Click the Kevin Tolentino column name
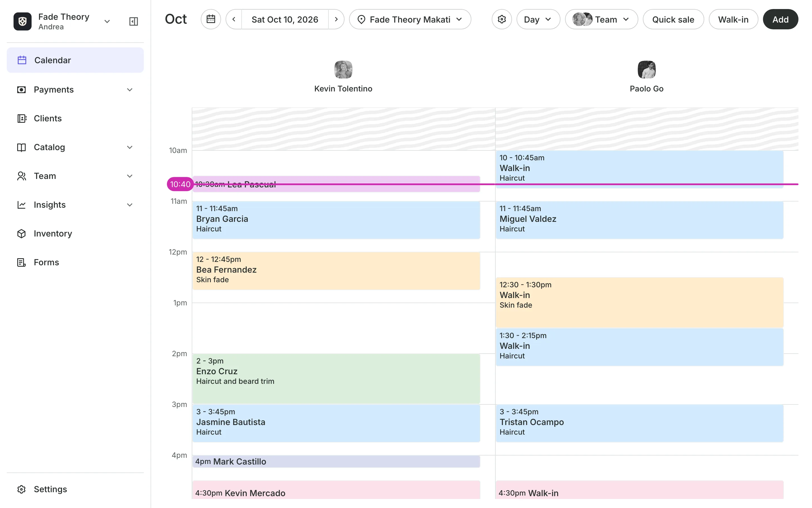Viewport: 812px width, 508px height. 343,89
